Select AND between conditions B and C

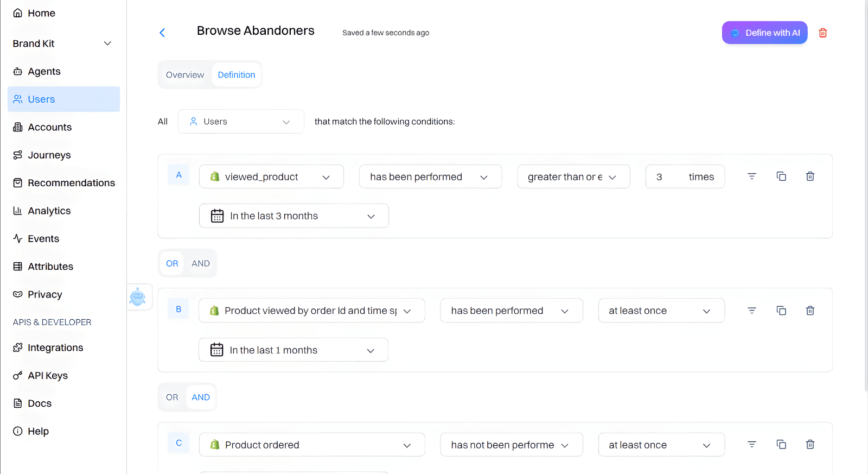tap(201, 397)
